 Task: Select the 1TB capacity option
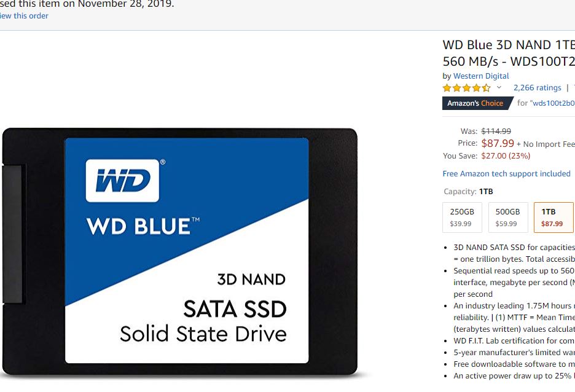(x=553, y=218)
